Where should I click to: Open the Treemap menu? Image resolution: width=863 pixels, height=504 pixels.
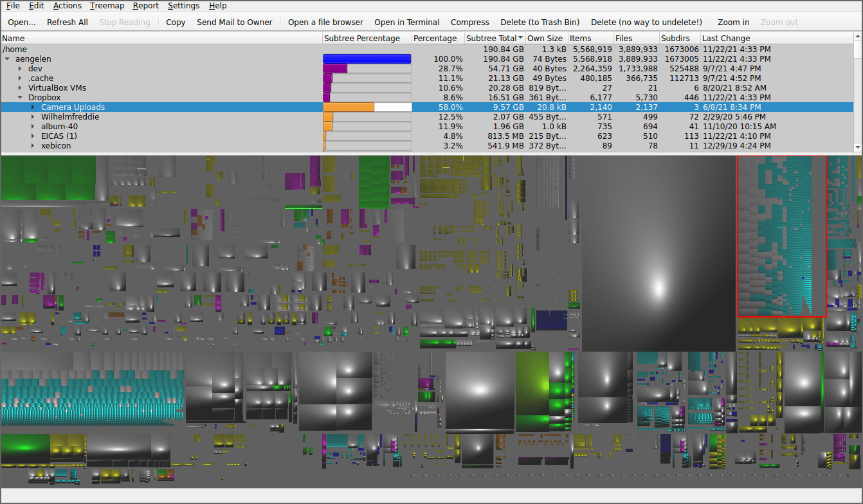click(x=107, y=6)
